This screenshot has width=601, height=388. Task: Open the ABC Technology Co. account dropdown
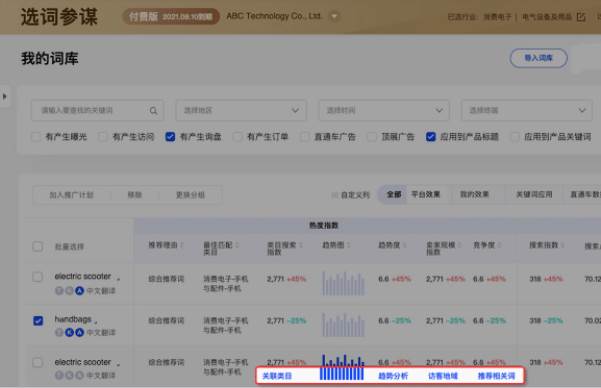pos(334,16)
